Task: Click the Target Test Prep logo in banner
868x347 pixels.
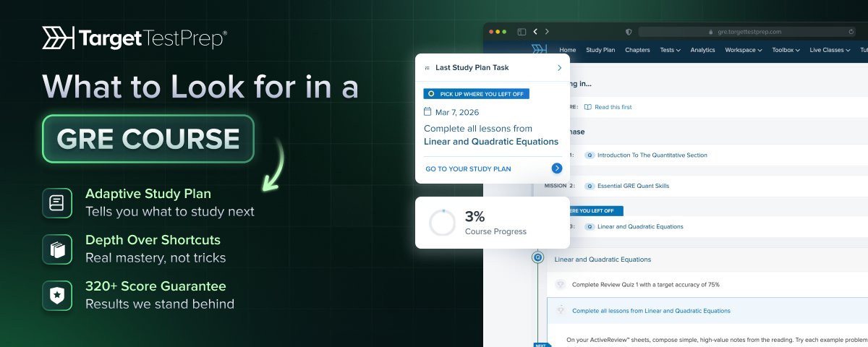Action: (x=134, y=38)
